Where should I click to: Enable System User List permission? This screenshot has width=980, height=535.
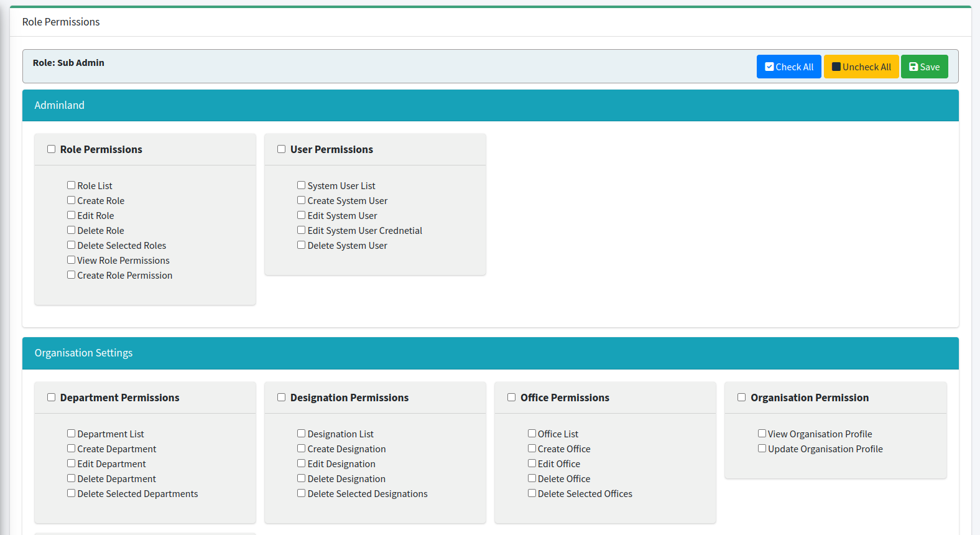302,185
